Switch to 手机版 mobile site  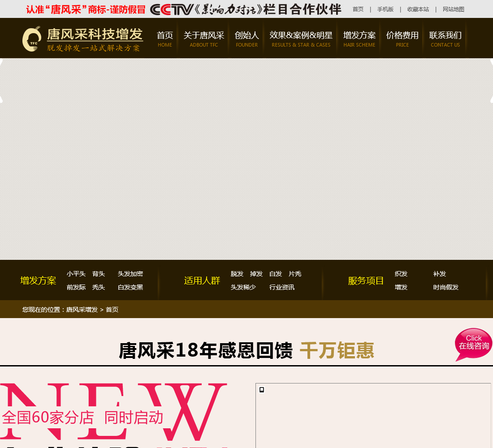(385, 9)
